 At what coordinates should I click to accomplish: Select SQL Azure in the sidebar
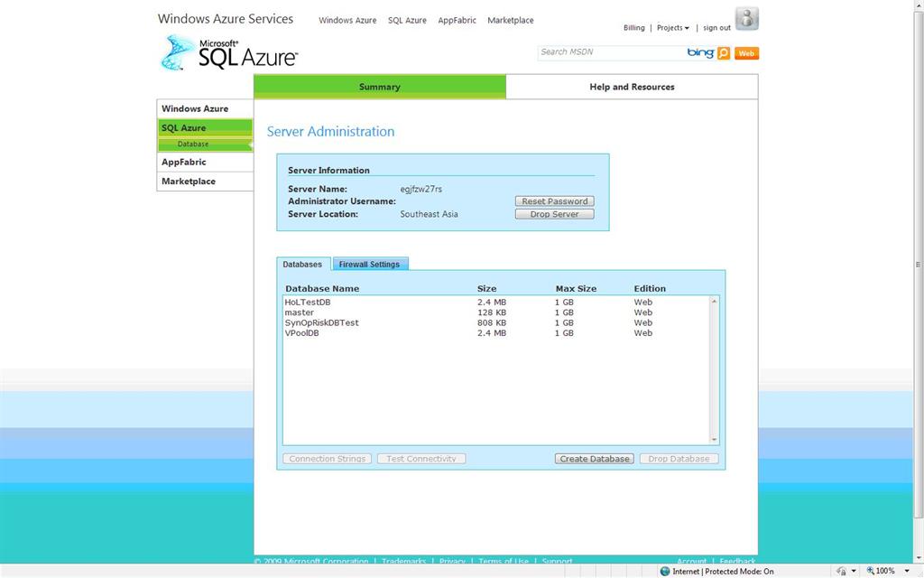click(x=205, y=128)
